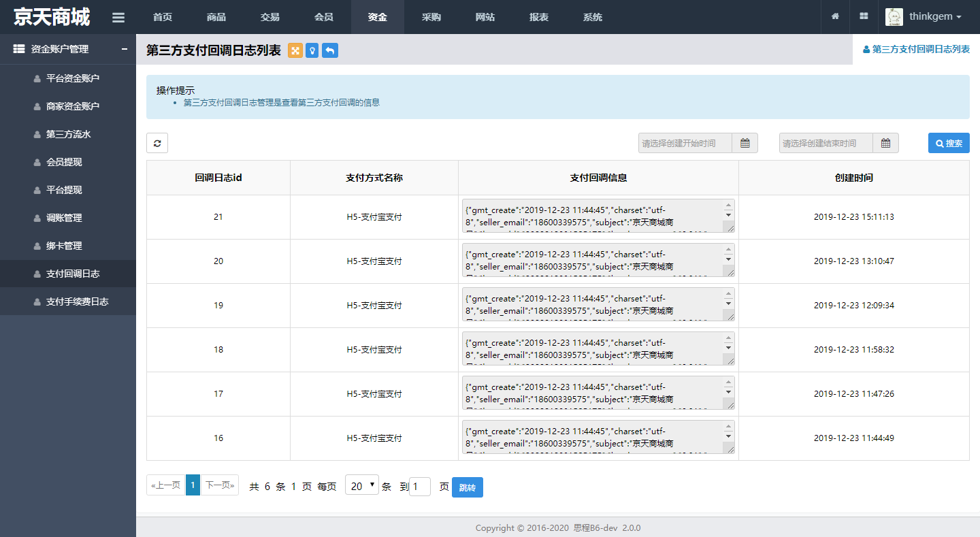Click the blue 搜索 button
The width and height of the screenshot is (980, 537).
(x=949, y=143)
